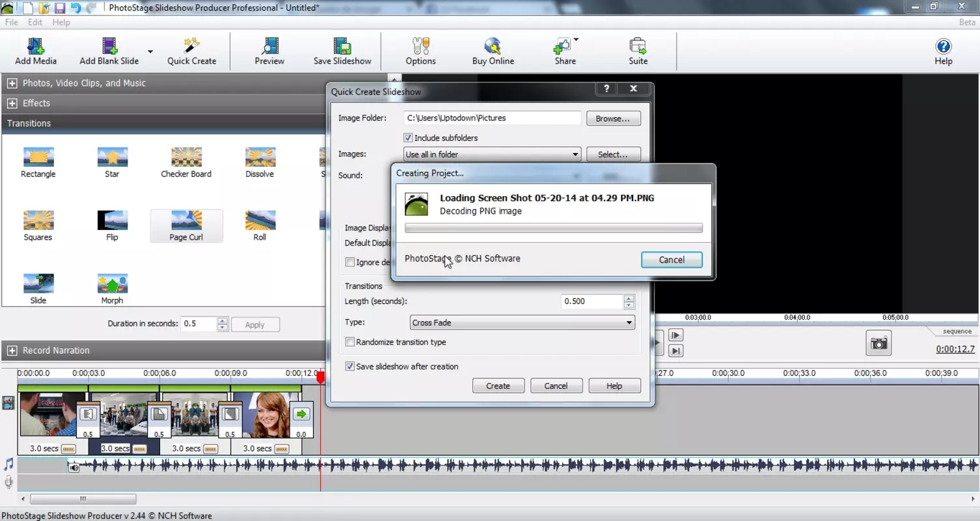Select the Dissolve transition

pyautogui.click(x=260, y=163)
